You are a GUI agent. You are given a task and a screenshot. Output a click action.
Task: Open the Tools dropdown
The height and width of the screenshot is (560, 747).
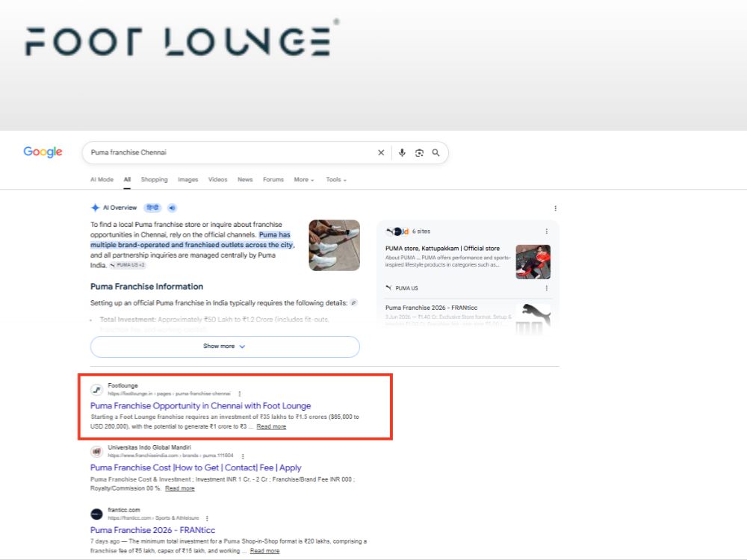pyautogui.click(x=336, y=179)
